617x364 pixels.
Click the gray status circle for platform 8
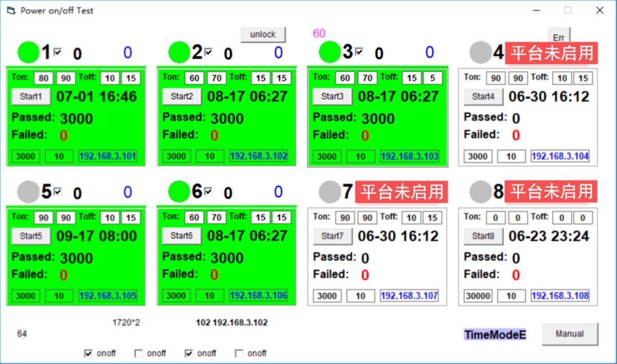(480, 192)
